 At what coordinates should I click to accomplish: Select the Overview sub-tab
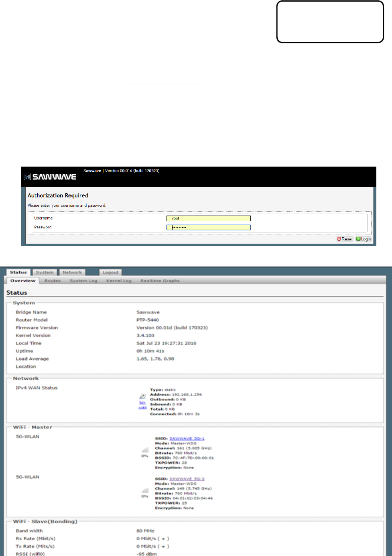tap(23, 281)
